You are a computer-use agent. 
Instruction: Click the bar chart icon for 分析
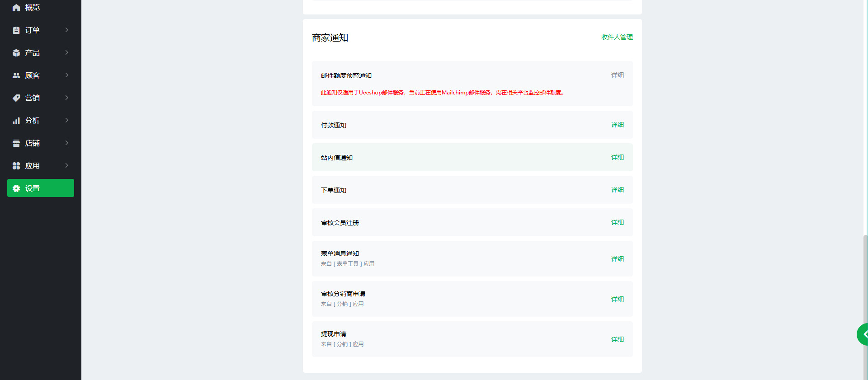16,121
